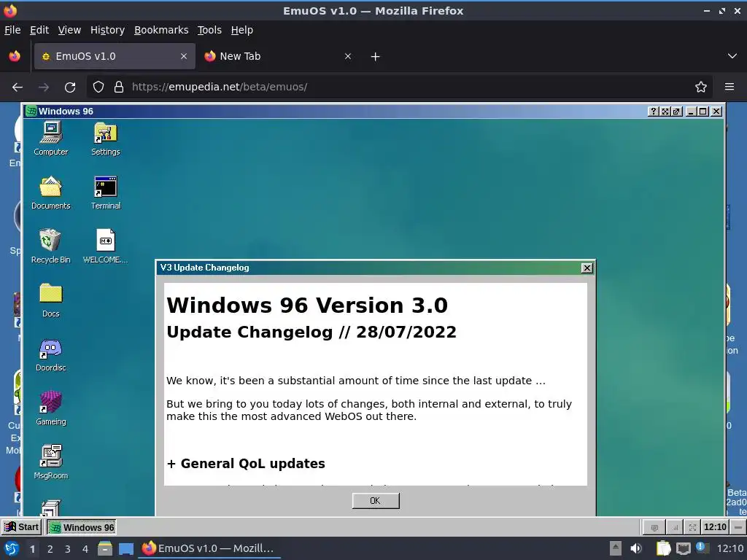This screenshot has width=747, height=560.
Task: Launch the Doordisc shortcut
Action: [x=51, y=354]
